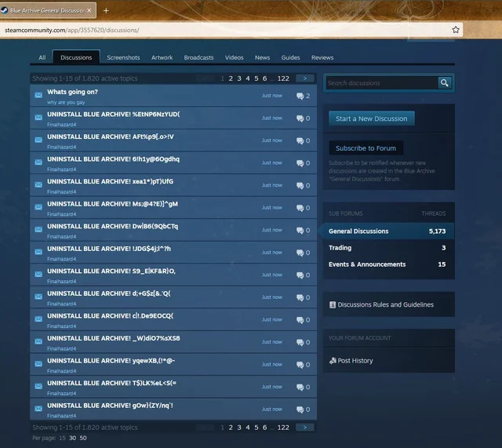Go to next page with bottom arrow
Image resolution: width=502 pixels, height=448 pixels.
tap(305, 428)
